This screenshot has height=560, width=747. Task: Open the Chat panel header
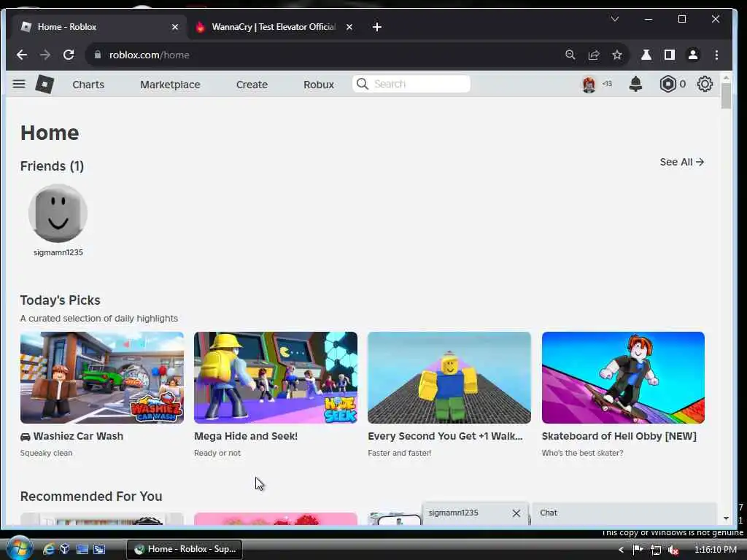[x=624, y=513]
